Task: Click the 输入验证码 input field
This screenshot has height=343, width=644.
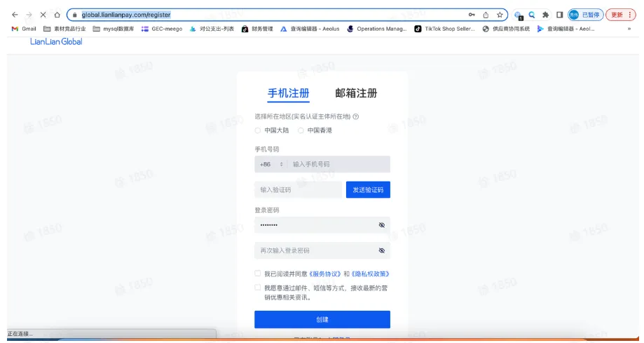Action: 299,189
